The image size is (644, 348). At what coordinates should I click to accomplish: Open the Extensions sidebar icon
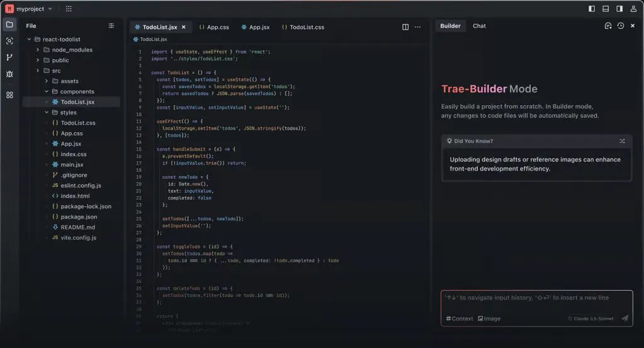coord(9,95)
